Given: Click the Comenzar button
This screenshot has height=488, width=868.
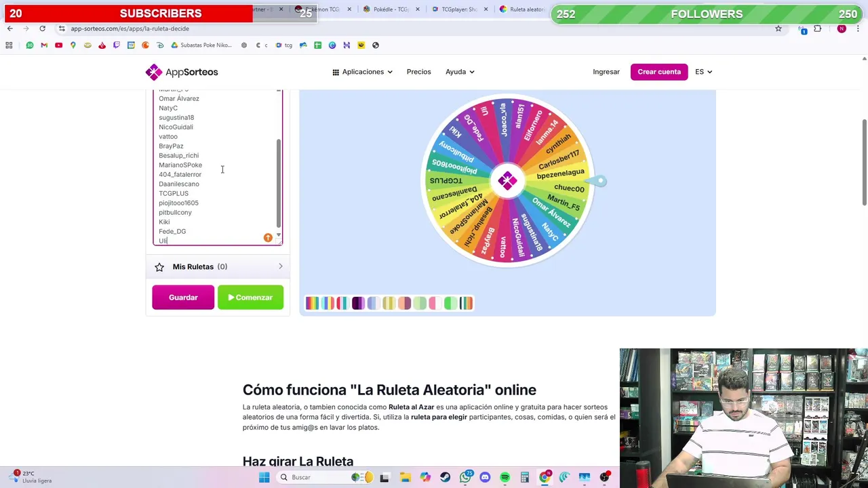Looking at the screenshot, I should (250, 298).
